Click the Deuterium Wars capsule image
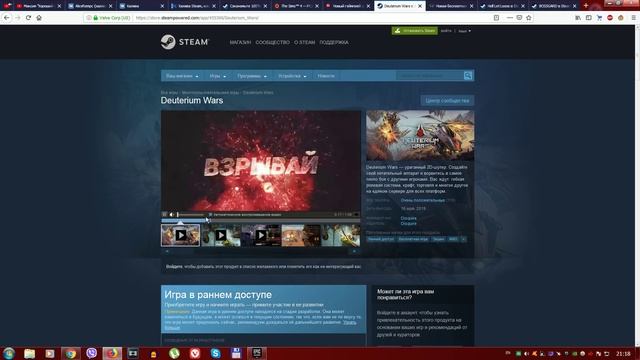Viewport: 640px width, 360px height. click(420, 136)
